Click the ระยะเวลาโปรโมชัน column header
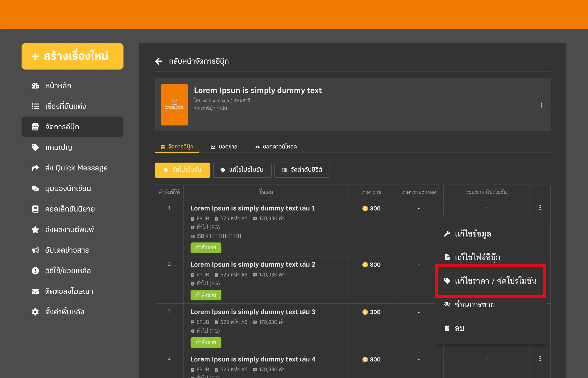Screen dimensions: 588x378 [x=486, y=192]
